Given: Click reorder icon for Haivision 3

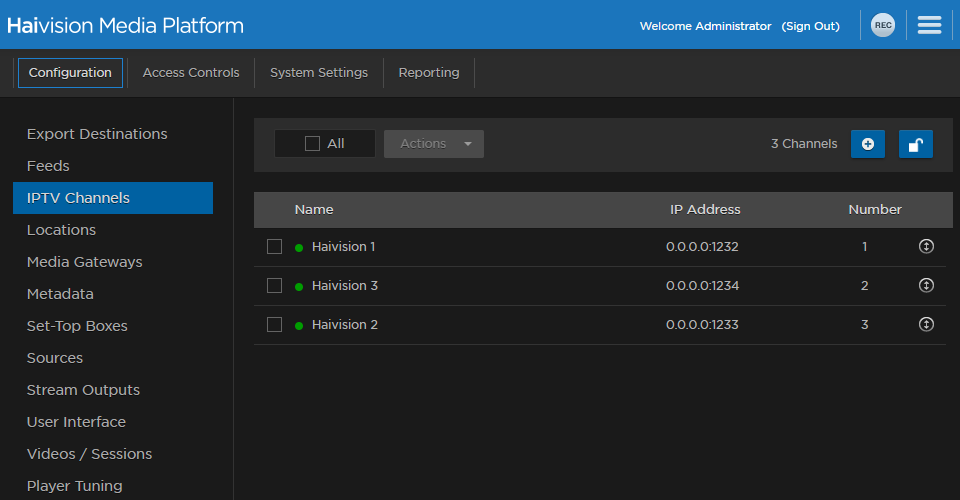Looking at the screenshot, I should [x=926, y=285].
